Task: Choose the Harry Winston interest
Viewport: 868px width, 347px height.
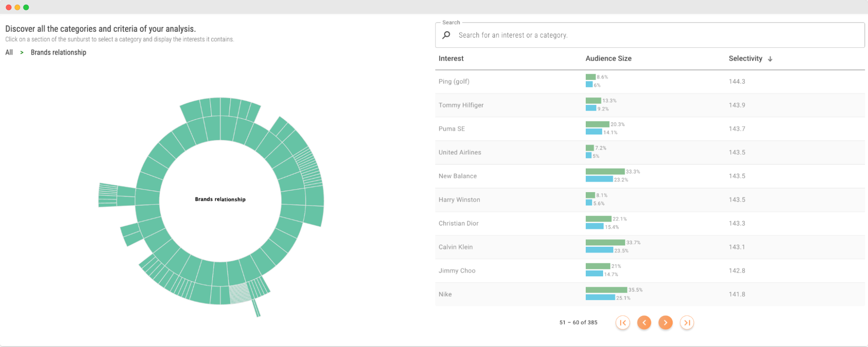Action: coord(459,200)
